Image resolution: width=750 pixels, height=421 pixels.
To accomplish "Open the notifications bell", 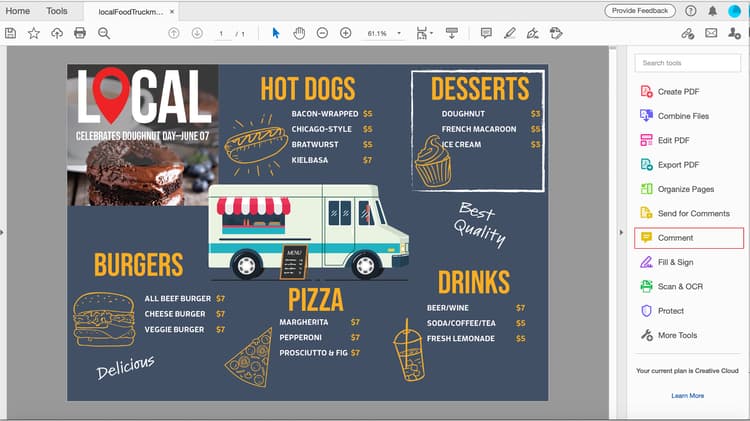I will click(713, 11).
